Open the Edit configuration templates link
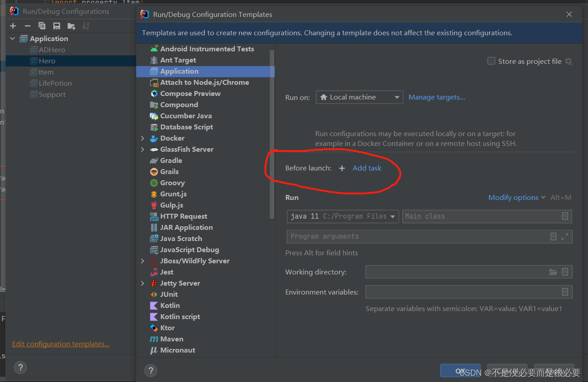 [61, 344]
